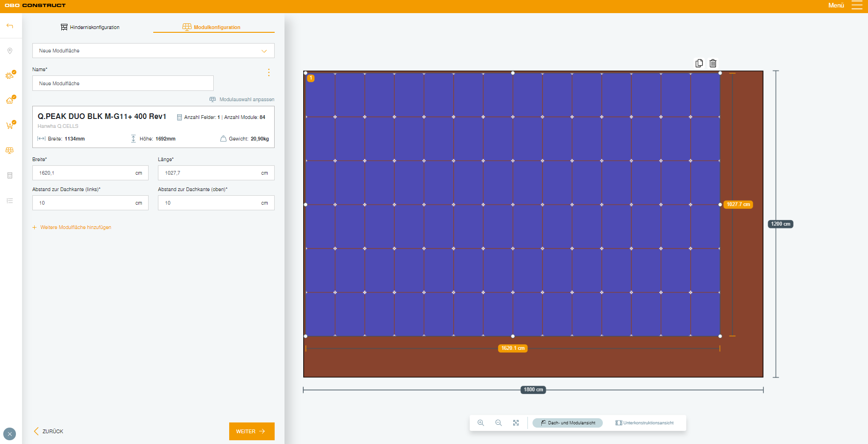Open the three-dot options menu
868x444 pixels.
pos(269,73)
